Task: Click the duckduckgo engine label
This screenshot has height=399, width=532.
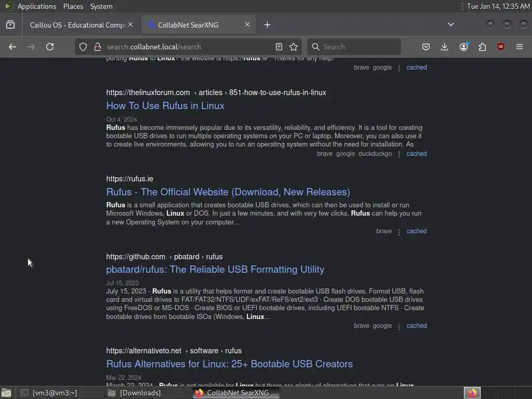Action: pyautogui.click(x=375, y=154)
